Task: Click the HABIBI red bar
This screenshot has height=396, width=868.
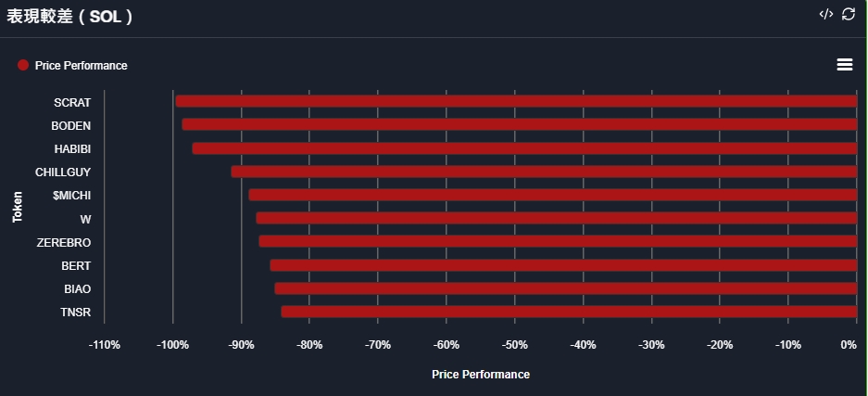Action: point(524,148)
